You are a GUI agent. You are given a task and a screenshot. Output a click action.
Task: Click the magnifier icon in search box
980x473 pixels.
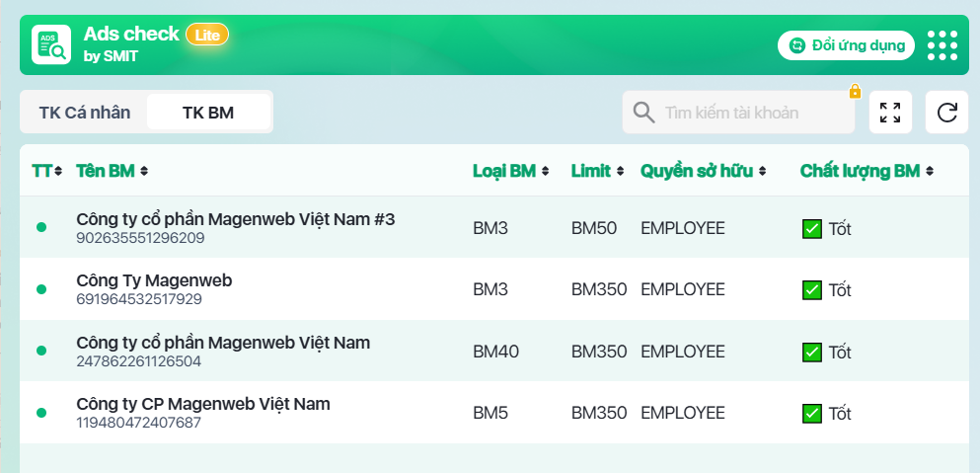643,113
